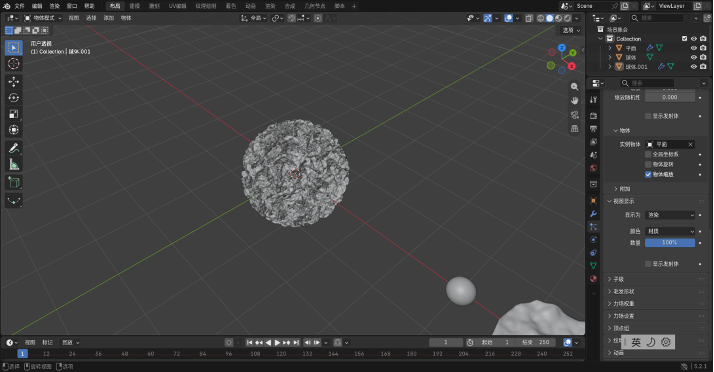714x372 pixels.
Task: Expand the 球体.001 tree row in outliner
Action: pos(610,66)
